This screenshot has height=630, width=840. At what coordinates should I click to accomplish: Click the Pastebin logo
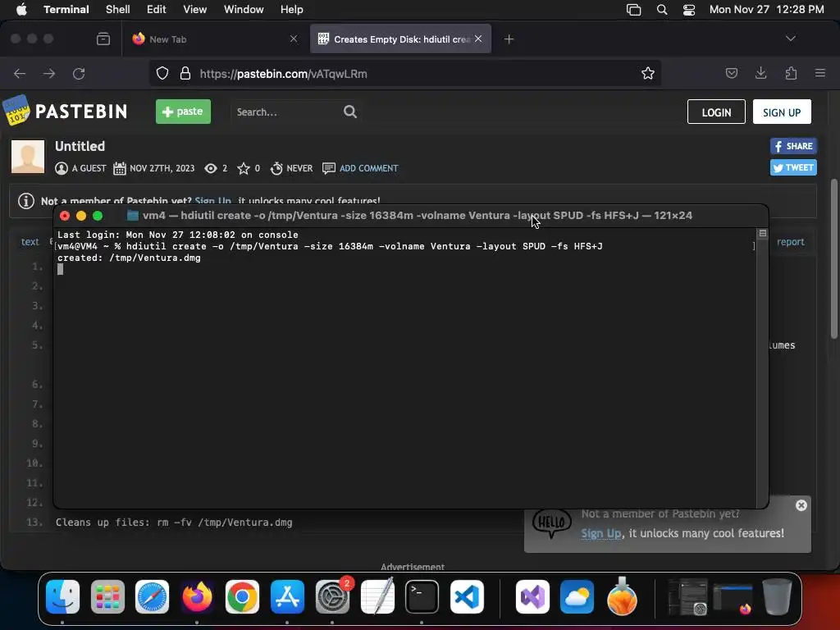pyautogui.click(x=65, y=111)
